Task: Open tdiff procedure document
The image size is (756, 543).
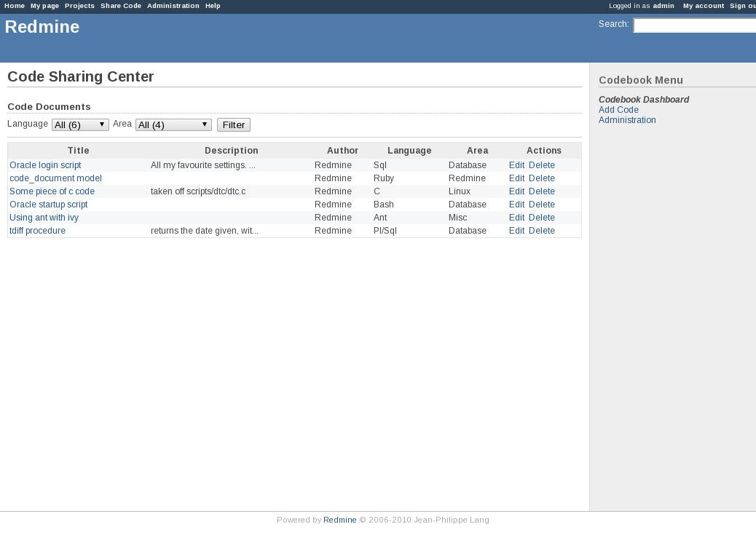Action: [x=38, y=231]
